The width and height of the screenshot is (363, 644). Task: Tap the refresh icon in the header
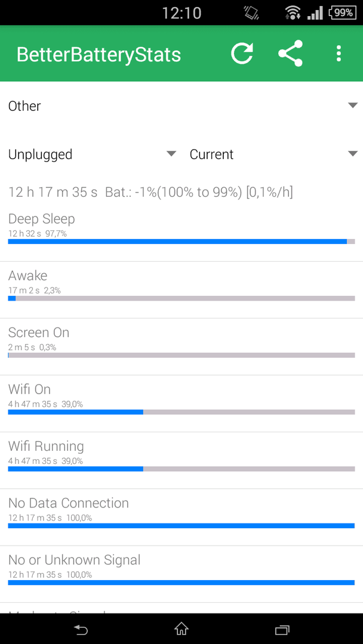(x=242, y=54)
